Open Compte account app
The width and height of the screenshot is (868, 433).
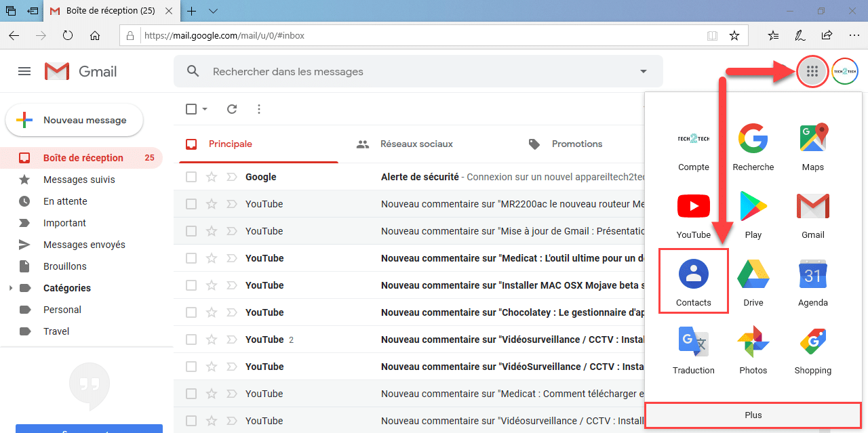[x=694, y=146]
